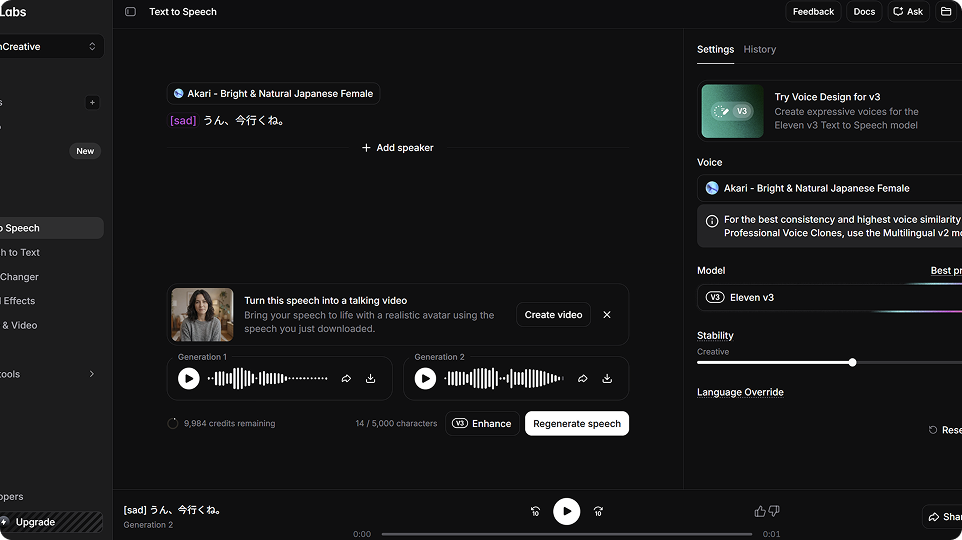The width and height of the screenshot is (962, 540).
Task: Reset settings values
Action: pyautogui.click(x=945, y=430)
